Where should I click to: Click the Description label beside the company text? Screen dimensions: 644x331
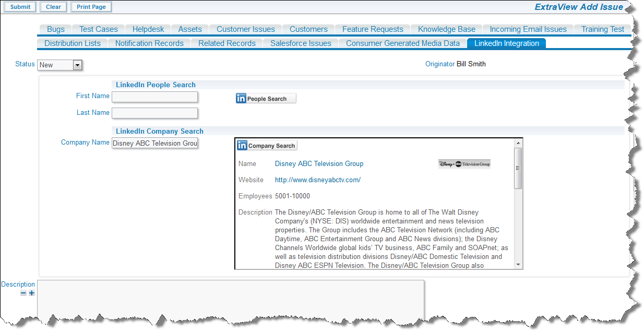[255, 212]
